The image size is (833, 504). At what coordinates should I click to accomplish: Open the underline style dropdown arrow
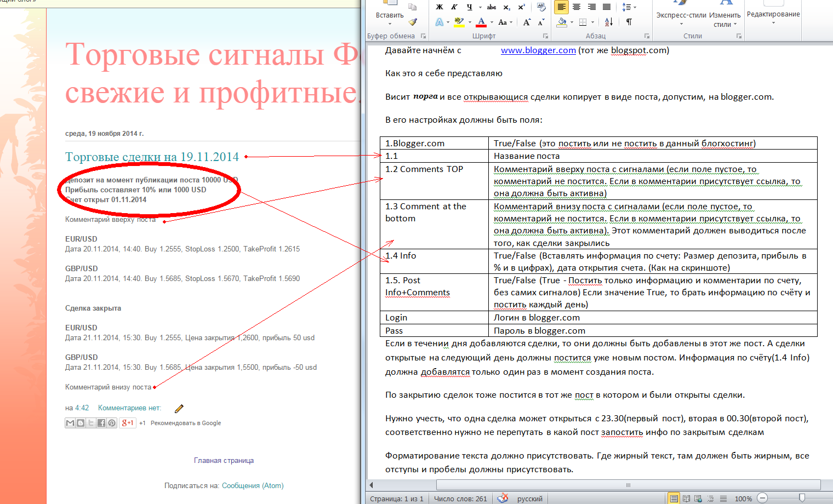point(480,7)
